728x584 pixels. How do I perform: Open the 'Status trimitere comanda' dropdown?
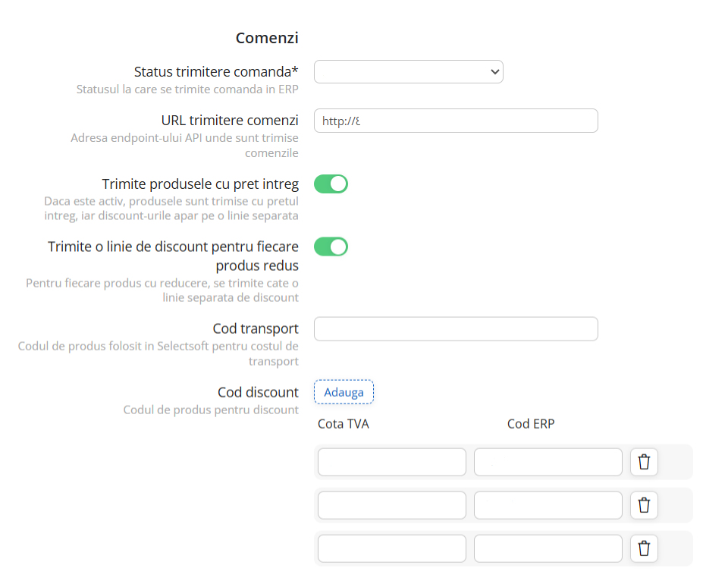(408, 72)
